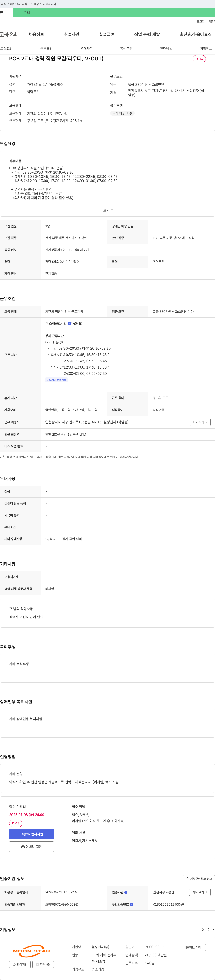Open 채용정보 이력 for the company
Image resolution: width=215 pixels, height=980 pixels.
pos(192,947)
